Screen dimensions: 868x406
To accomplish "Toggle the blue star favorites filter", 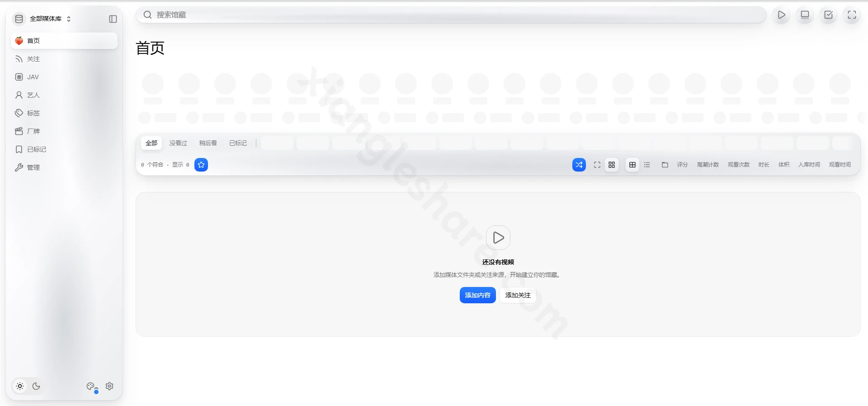I will point(201,165).
